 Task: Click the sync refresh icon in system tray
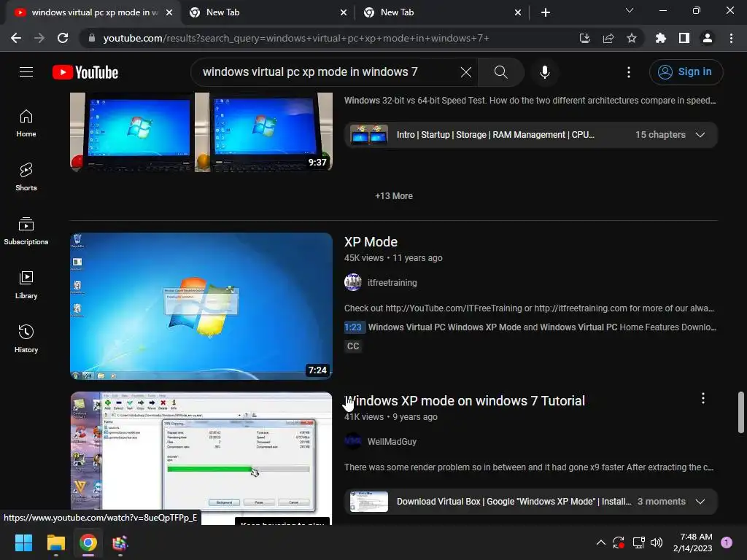[619, 542]
